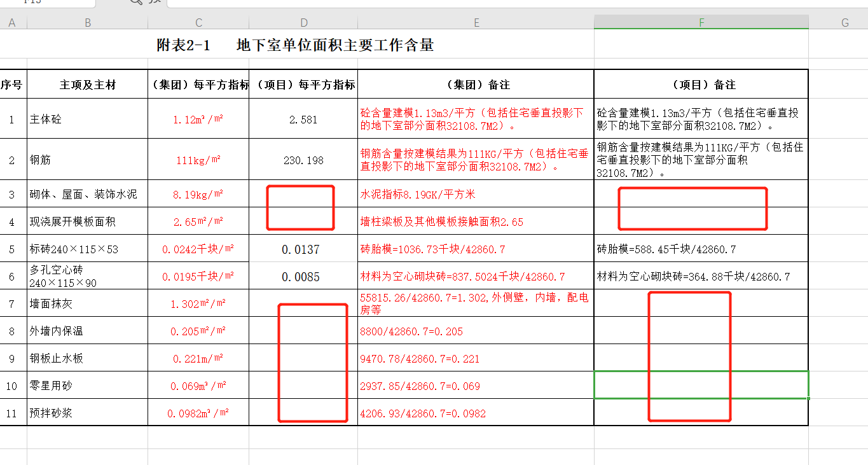Select the 多孔空心砖 240×115×90 cell
This screenshot has width=868, height=465.
[x=88, y=276]
